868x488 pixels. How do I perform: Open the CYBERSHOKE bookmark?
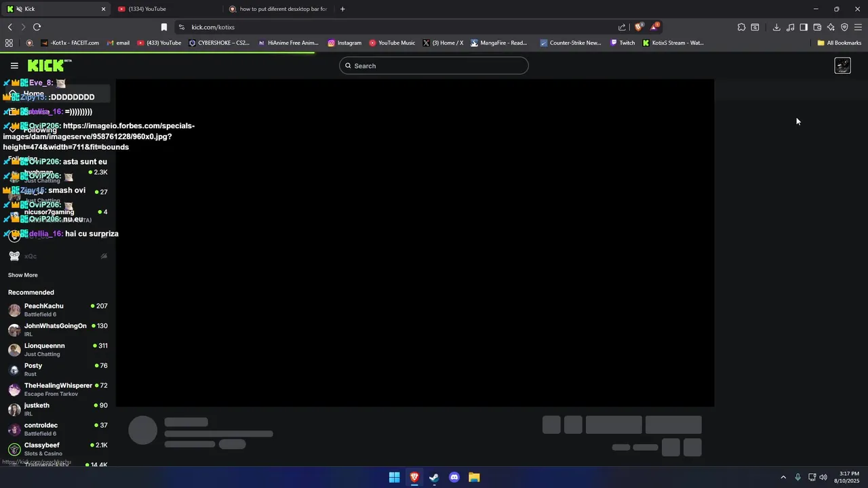coord(219,43)
